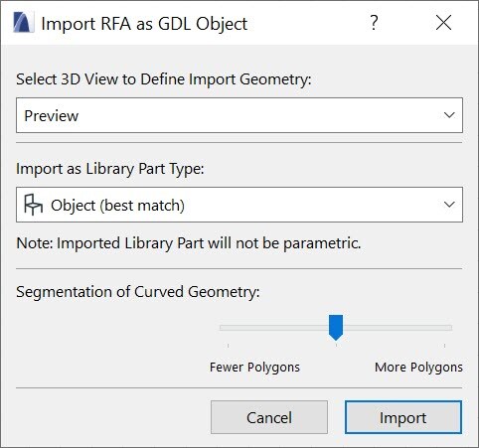The width and height of the screenshot is (479, 448).
Task: Close the Import RFA dialog
Action: coord(443,23)
